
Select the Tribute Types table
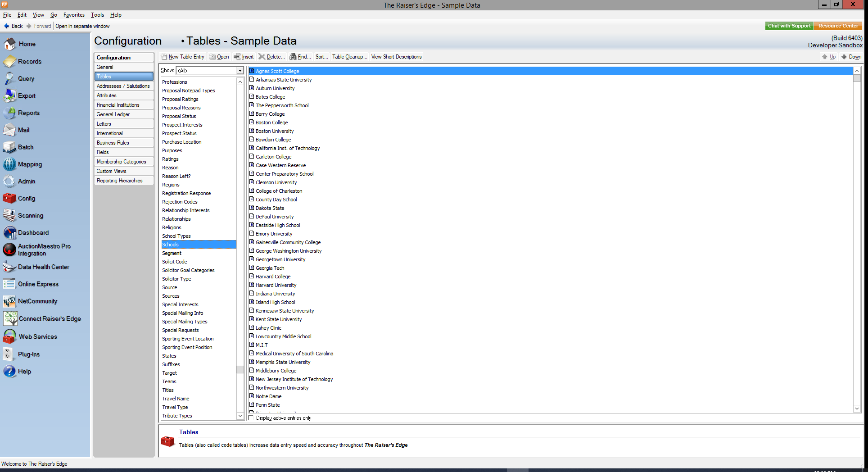pyautogui.click(x=199, y=416)
